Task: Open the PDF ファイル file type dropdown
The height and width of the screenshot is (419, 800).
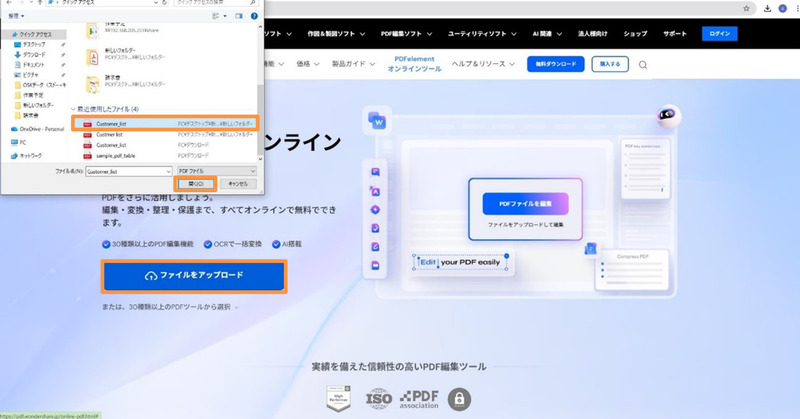Action: pos(216,171)
